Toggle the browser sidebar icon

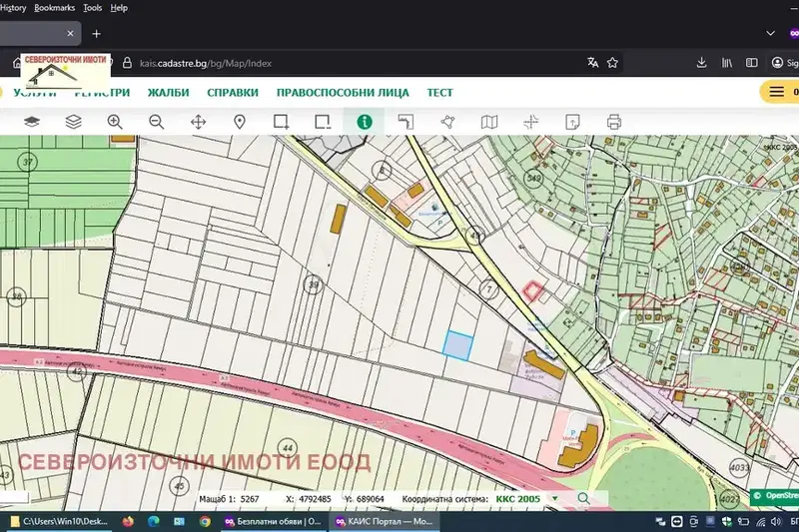(x=752, y=63)
